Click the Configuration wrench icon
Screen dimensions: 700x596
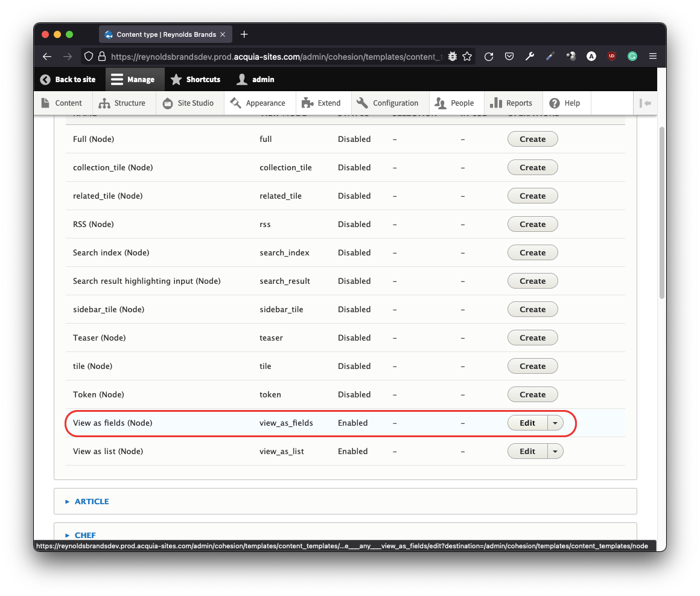pos(363,103)
